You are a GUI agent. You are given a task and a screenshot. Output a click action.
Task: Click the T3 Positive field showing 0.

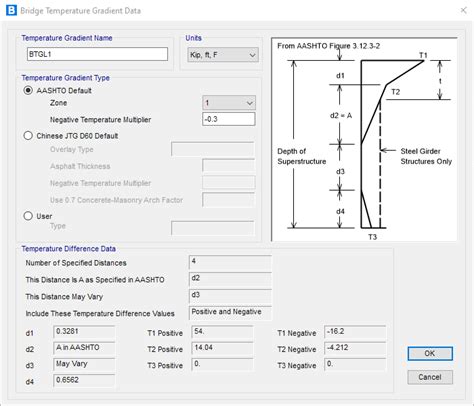point(222,364)
